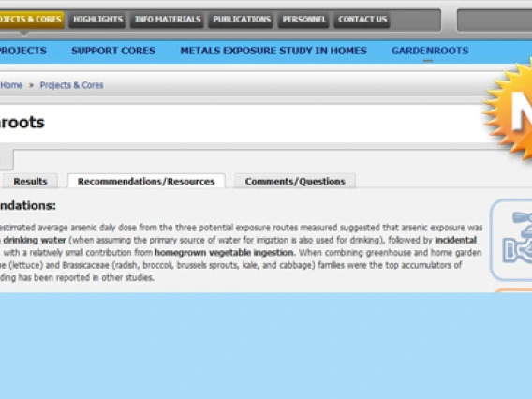Click the Home breadcrumb link
This screenshot has width=532, height=399.
pos(11,85)
